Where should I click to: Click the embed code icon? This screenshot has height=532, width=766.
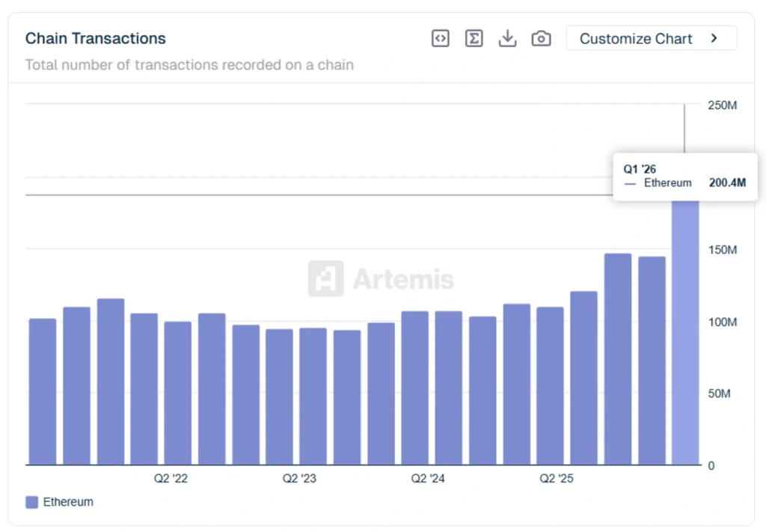pos(440,38)
